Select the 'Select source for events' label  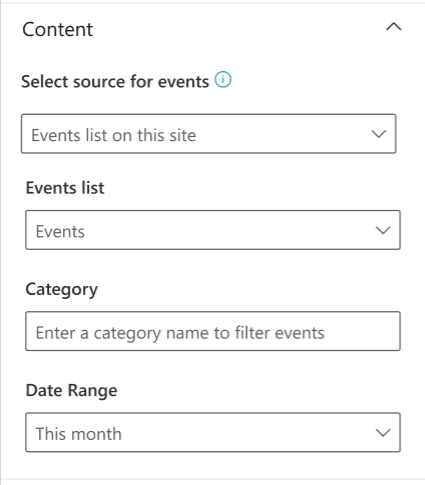coord(115,81)
